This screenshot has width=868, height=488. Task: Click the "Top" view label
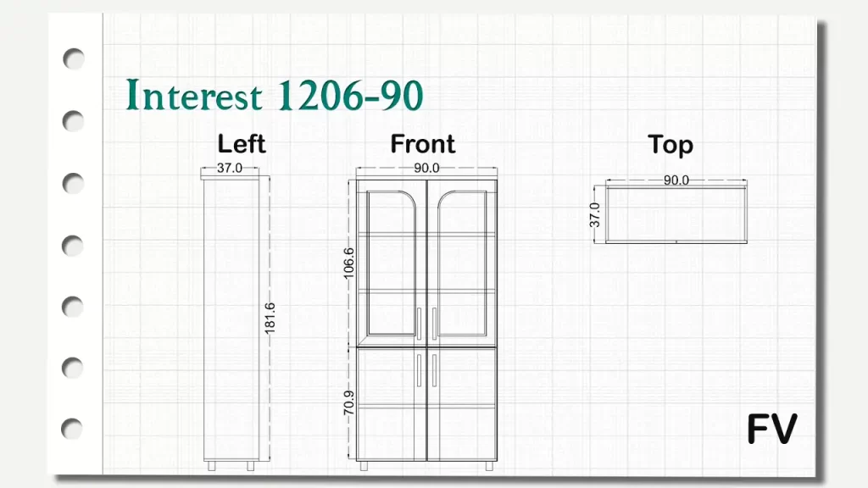click(670, 145)
